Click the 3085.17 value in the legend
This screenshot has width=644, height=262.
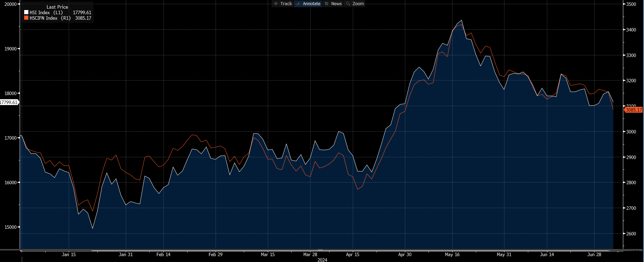[83, 18]
